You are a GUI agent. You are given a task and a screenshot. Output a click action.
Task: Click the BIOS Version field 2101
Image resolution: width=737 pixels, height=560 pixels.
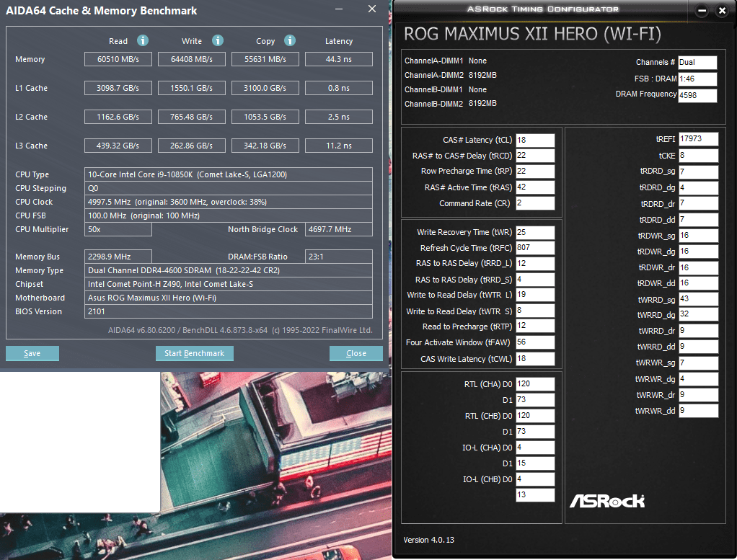tap(229, 311)
